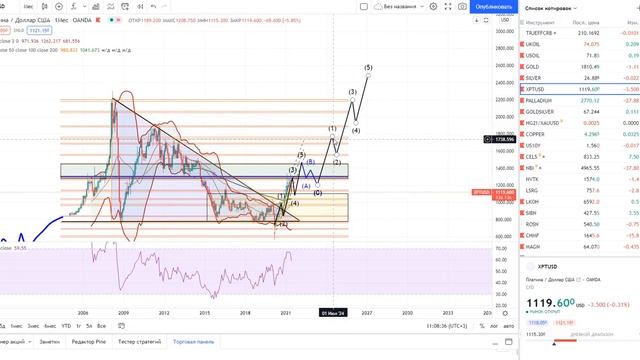Open the financials bar-chart icon
This screenshot has height=360, width=640.
pyautogui.click(x=96, y=7)
